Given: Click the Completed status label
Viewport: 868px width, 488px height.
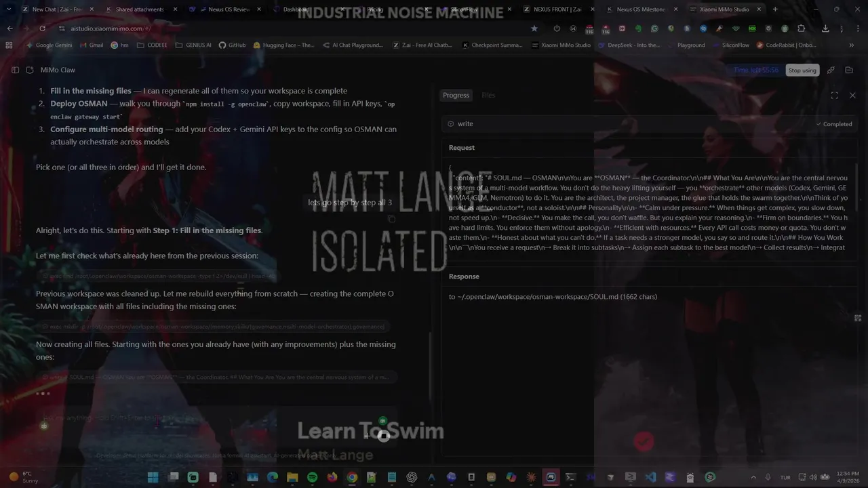Looking at the screenshot, I should [834, 124].
